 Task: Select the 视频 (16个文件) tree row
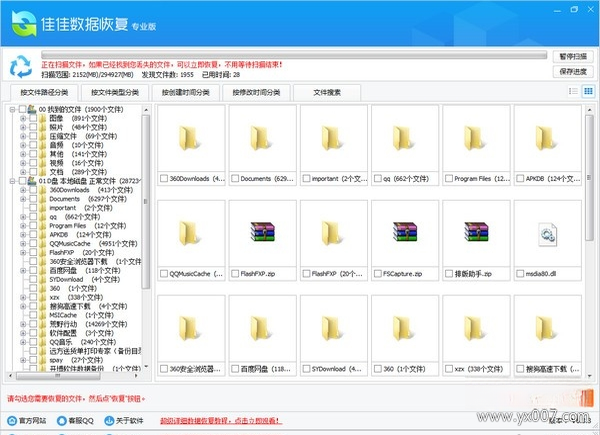tap(76, 163)
